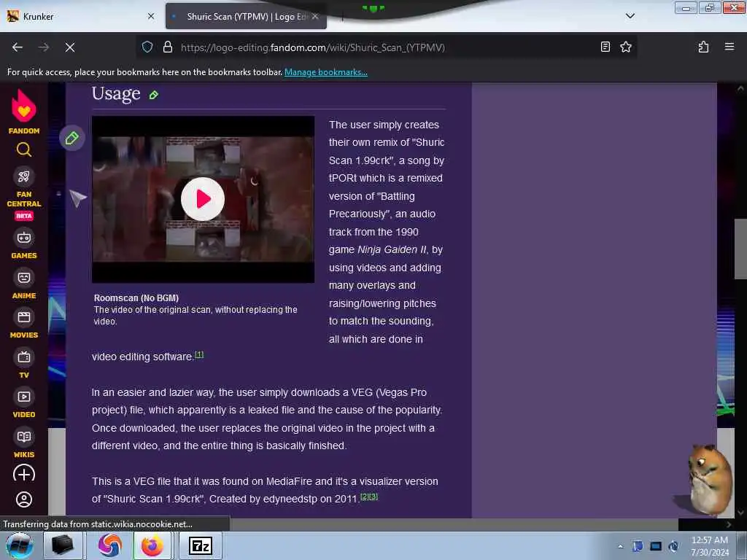Play the Roomscan (No BGM) video
The height and width of the screenshot is (560, 747).
pyautogui.click(x=203, y=199)
